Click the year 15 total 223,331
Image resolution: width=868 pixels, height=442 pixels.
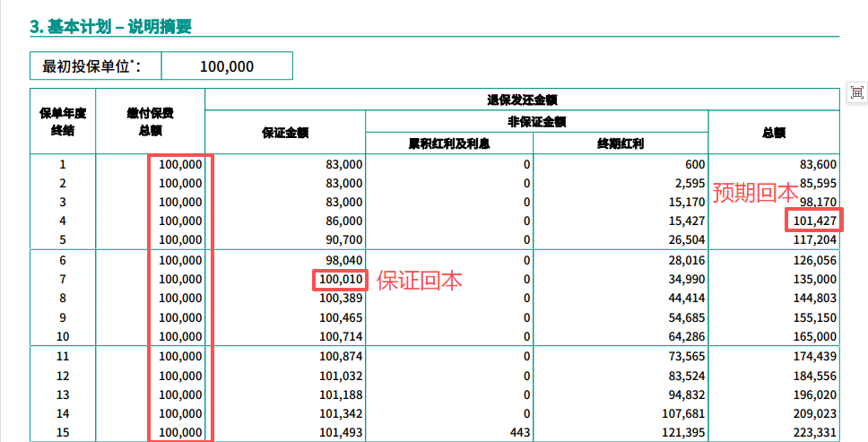tap(813, 432)
